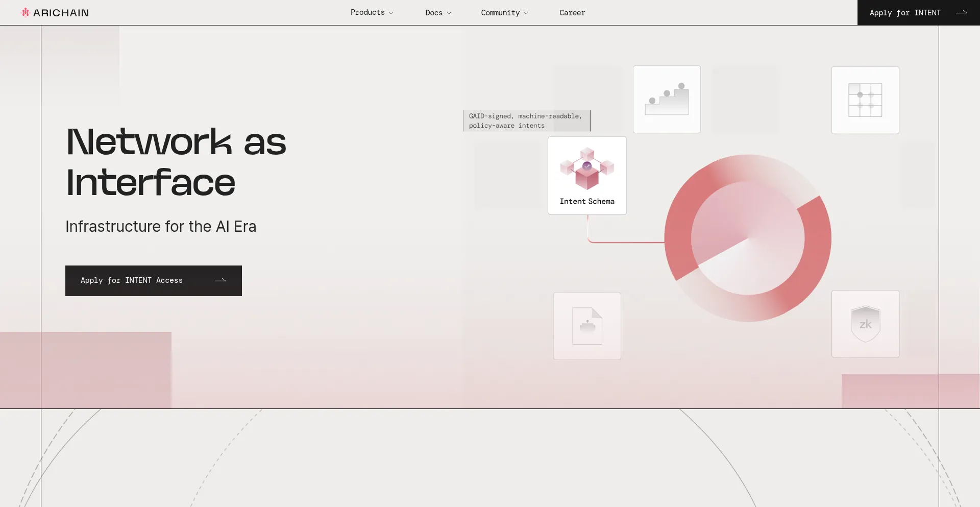The width and height of the screenshot is (980, 507).
Task: Click the arrow in Apply for INTENT header button
Action: pos(962,13)
